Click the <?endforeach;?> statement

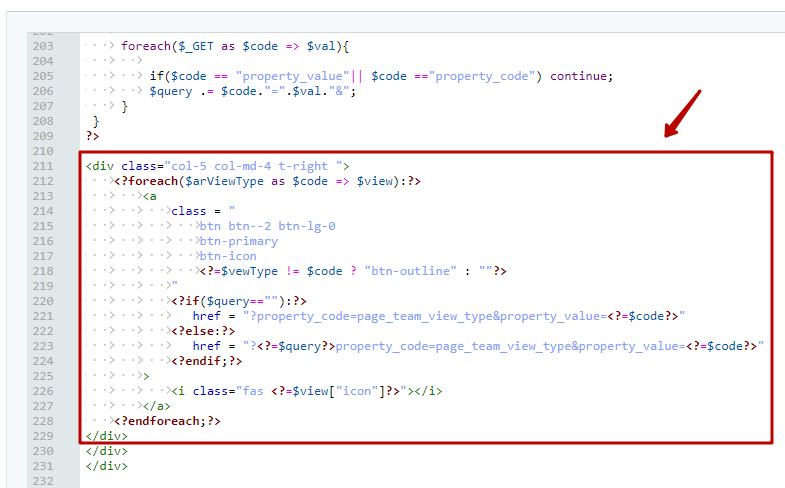[167, 421]
